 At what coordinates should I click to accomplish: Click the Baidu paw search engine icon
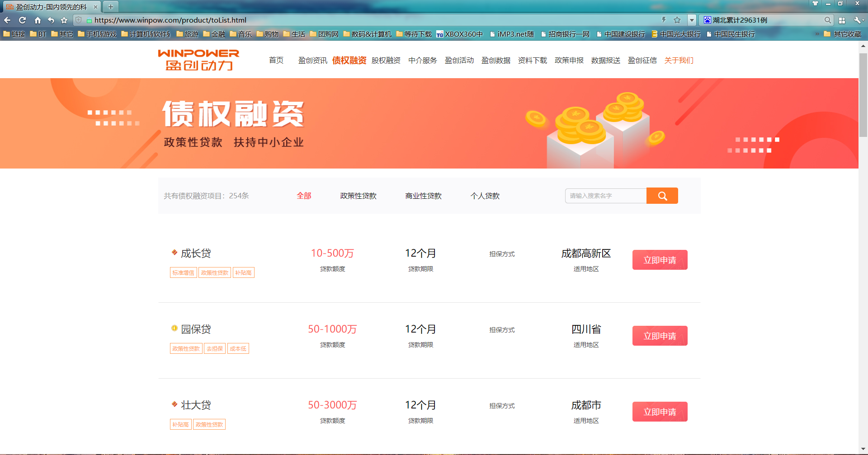708,20
